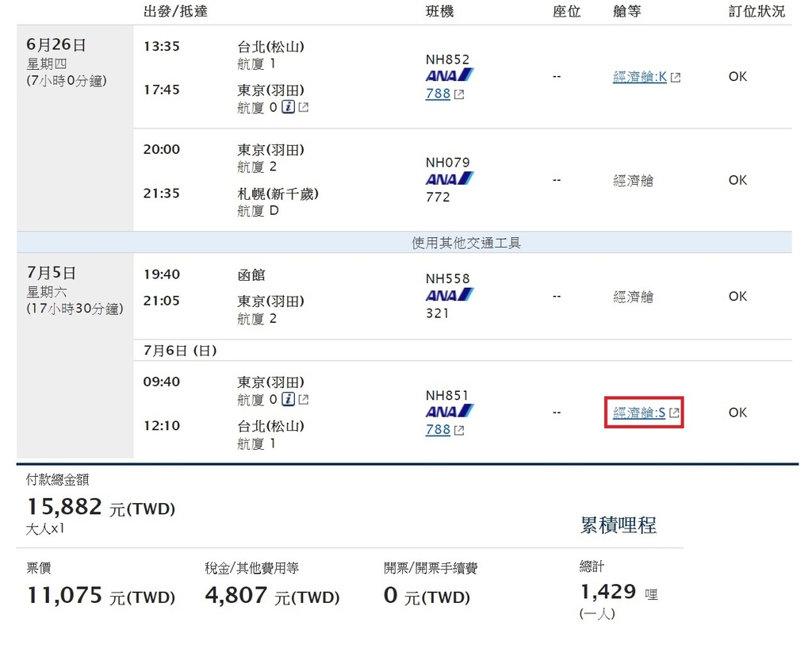Select flight number NH852 text
Screen dimensions: 812x645
pos(447,60)
